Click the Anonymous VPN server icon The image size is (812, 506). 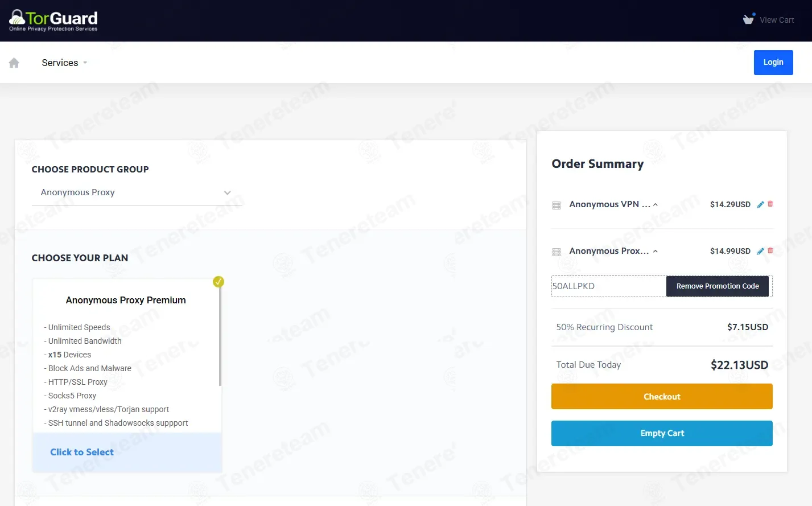[557, 205]
